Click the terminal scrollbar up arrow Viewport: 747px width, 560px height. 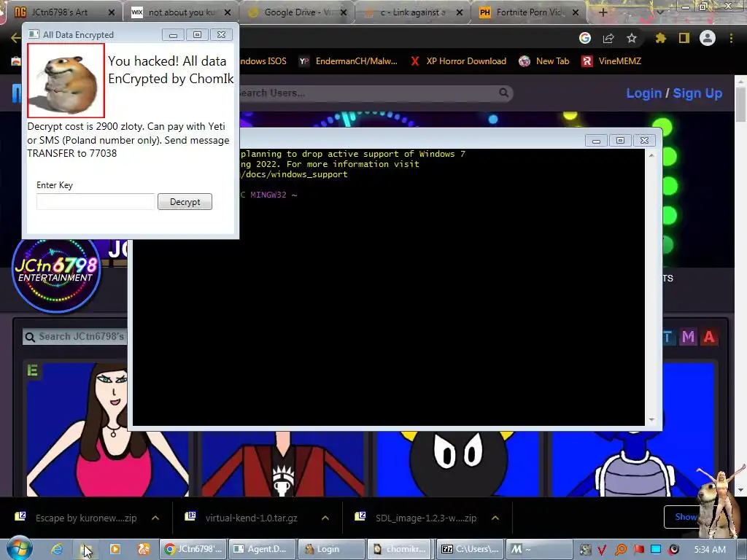651,155
